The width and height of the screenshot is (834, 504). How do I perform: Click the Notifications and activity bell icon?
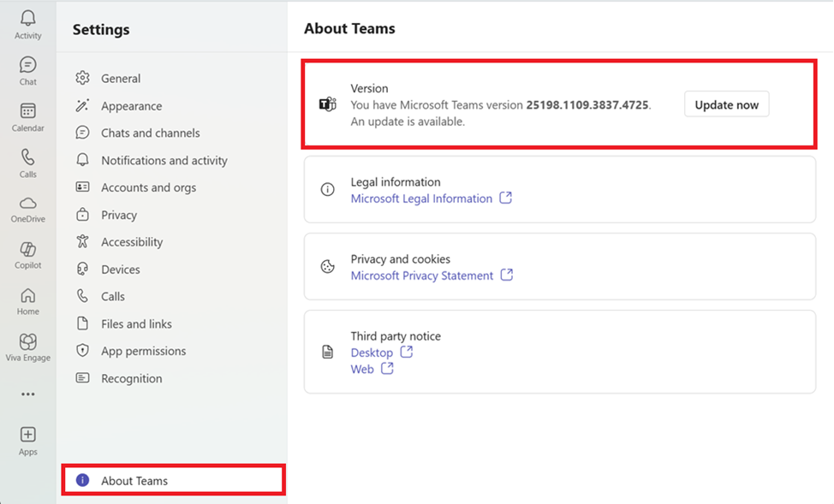82,159
